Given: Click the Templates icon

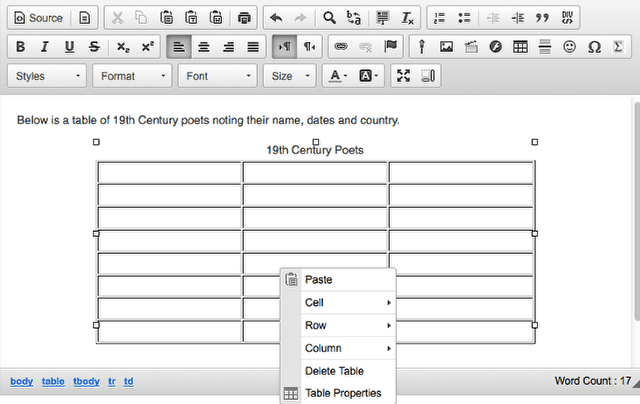Looking at the screenshot, I should click(x=84, y=18).
